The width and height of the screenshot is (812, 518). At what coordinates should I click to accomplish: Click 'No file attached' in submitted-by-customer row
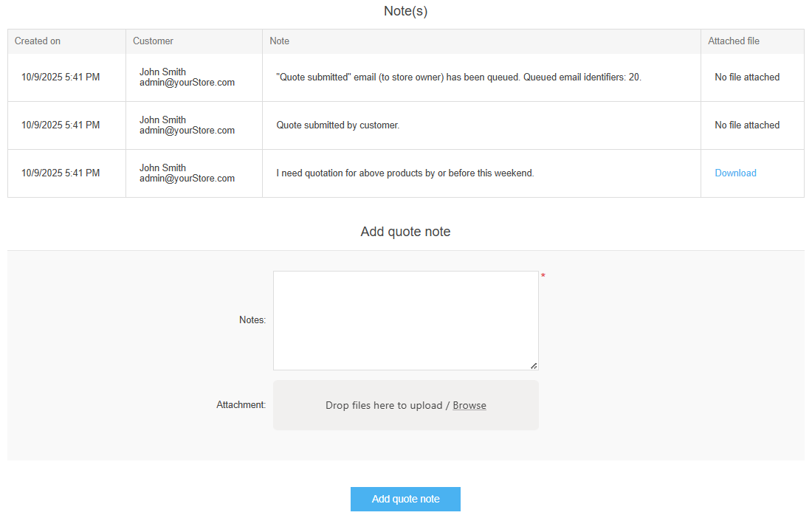coord(747,125)
